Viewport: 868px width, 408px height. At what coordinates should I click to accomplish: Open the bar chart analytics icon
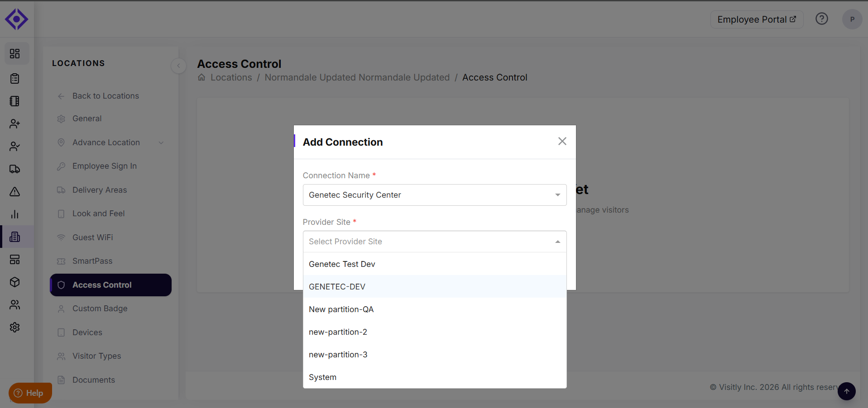click(15, 214)
